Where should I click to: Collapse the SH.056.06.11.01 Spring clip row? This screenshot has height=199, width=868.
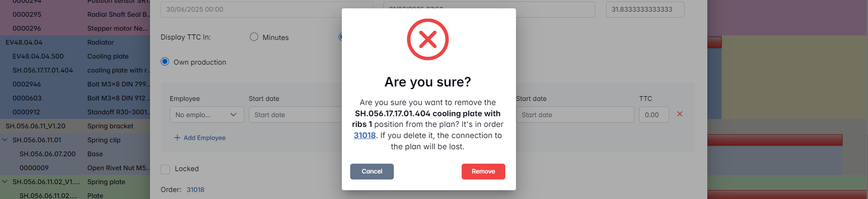pos(5,140)
